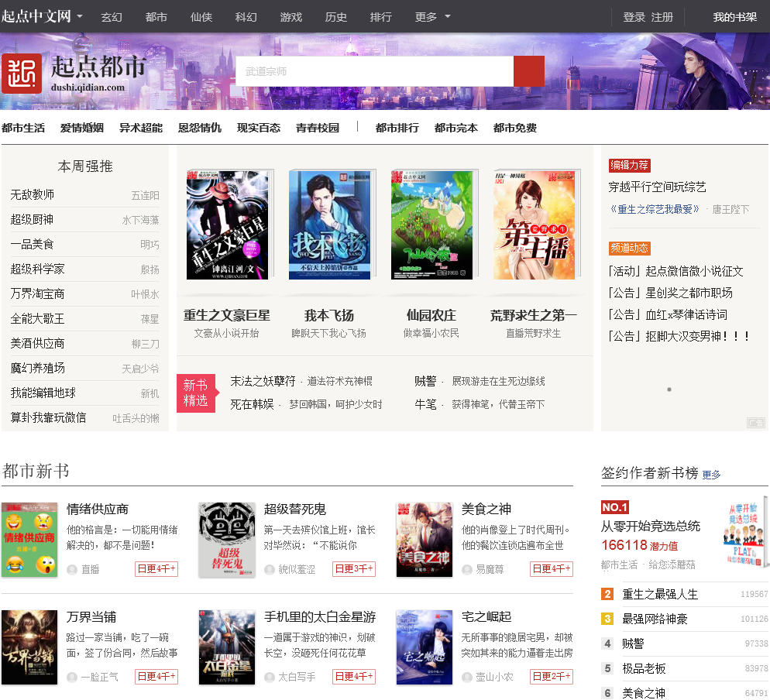Expand the 起点中文网 dropdown arrow
The height and width of the screenshot is (700, 770).
pyautogui.click(x=80, y=16)
